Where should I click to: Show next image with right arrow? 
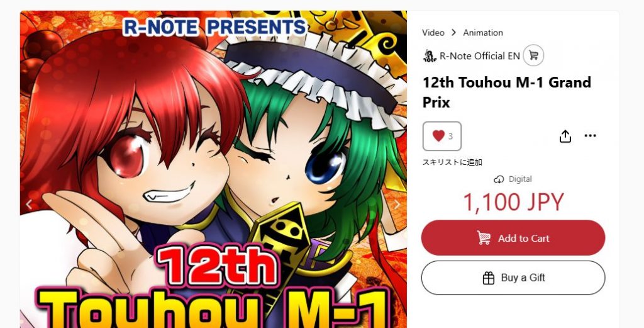[397, 204]
